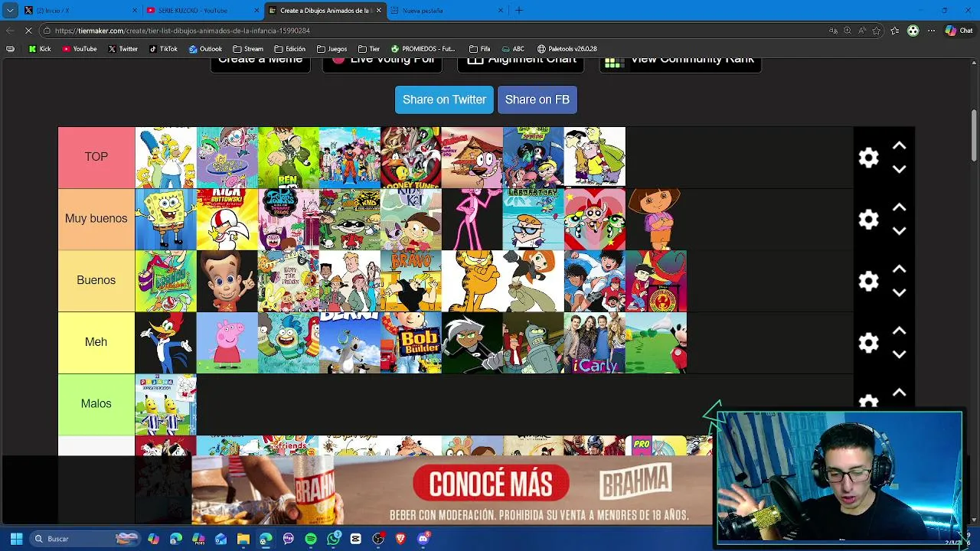Click Share on Twitter button
Screen dimensions: 980x551
[x=444, y=99]
